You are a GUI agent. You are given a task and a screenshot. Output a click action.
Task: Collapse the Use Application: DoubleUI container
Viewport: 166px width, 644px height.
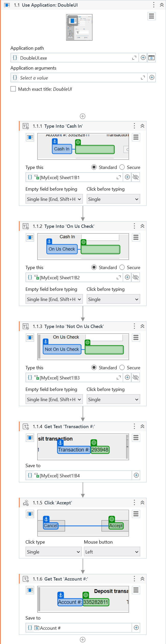tap(162, 5)
